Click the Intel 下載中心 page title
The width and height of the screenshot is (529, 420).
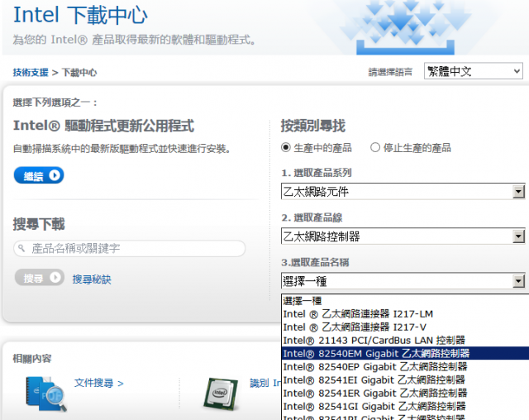[80, 15]
